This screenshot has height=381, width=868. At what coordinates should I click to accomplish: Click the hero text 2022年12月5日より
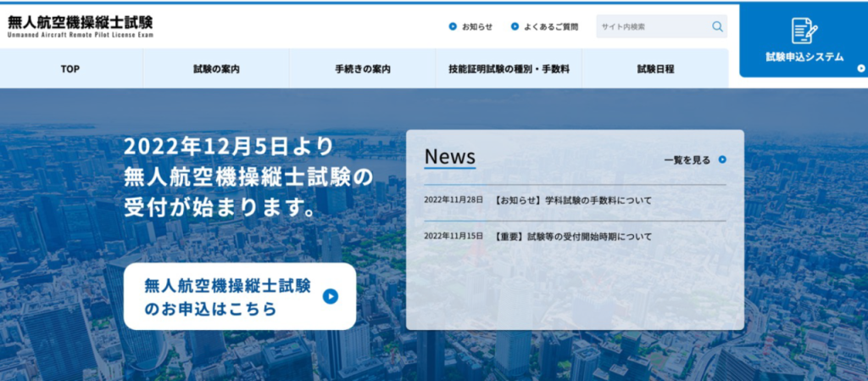[229, 146]
